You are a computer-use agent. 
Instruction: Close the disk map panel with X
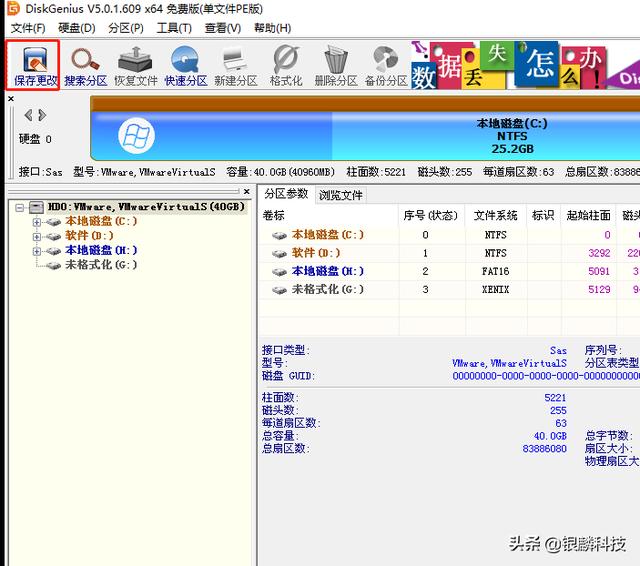(x=11, y=99)
